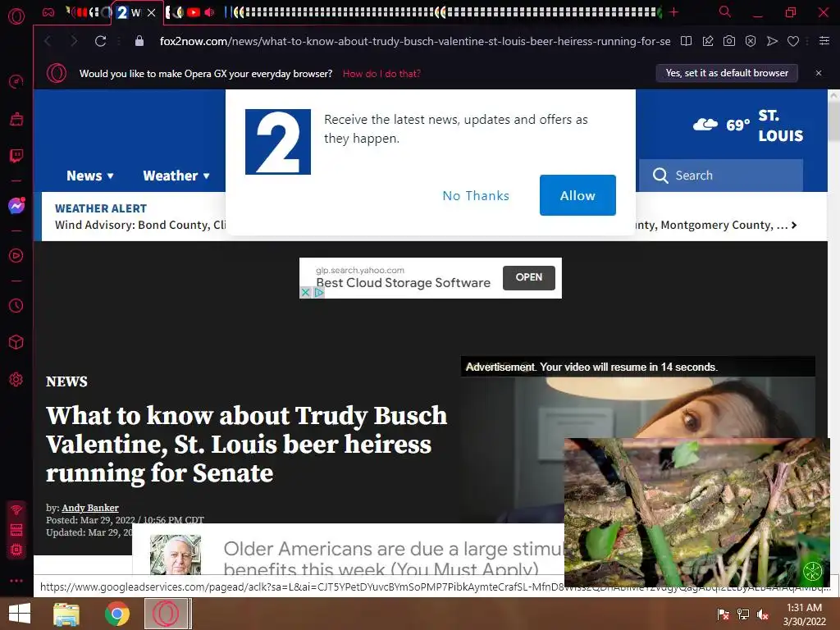Go forward to next page
This screenshot has width=840, height=630.
(x=74, y=41)
